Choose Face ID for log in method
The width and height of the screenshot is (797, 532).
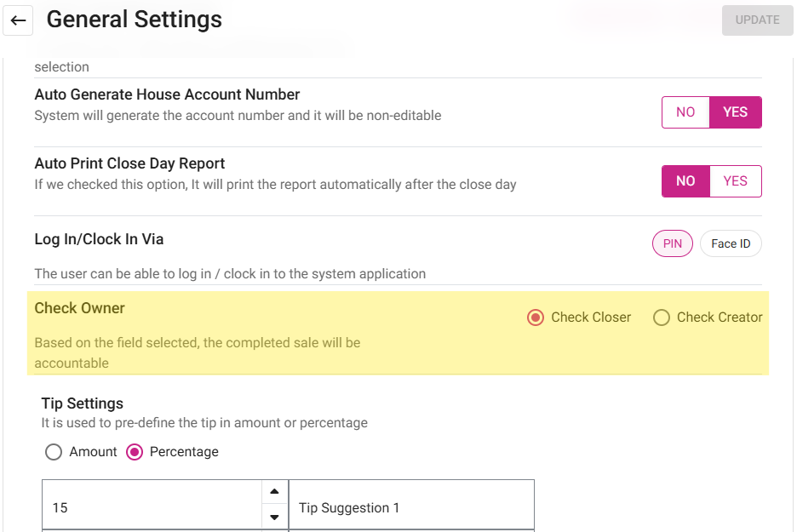(731, 244)
